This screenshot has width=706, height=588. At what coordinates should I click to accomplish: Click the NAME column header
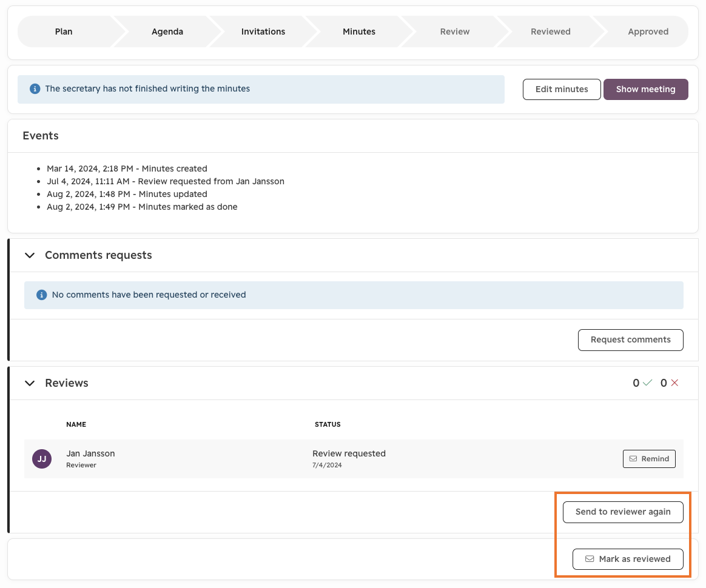[76, 424]
